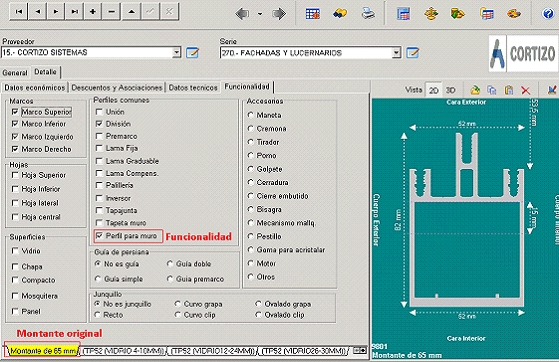Screen dimensions: 559x362
Task: Go to first record navigation button
Action: [x=19, y=12]
